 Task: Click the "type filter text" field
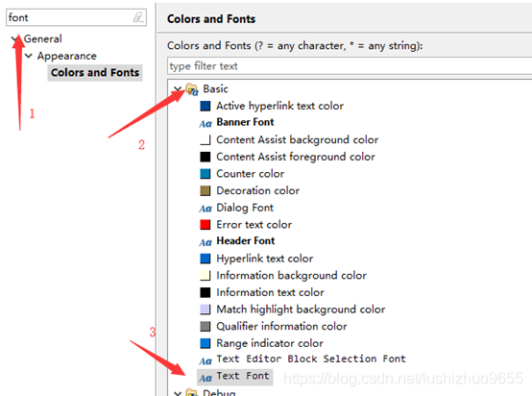point(350,66)
